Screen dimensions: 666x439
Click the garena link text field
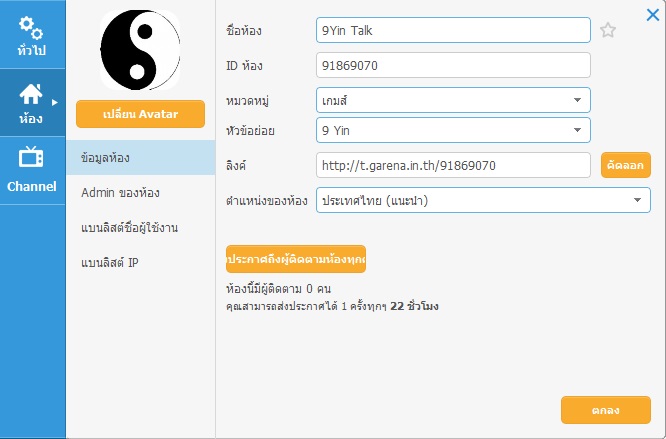click(x=453, y=164)
